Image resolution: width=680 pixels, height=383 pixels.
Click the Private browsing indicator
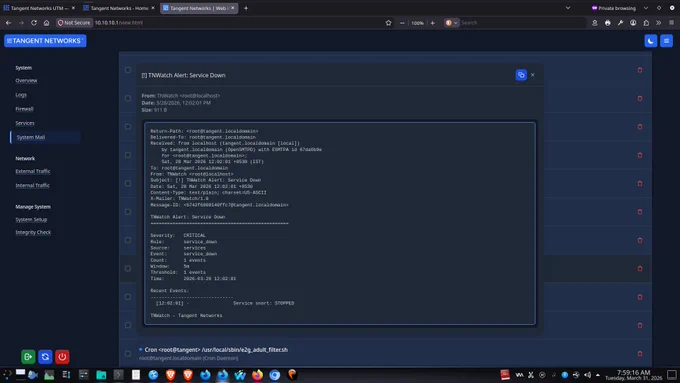click(614, 8)
